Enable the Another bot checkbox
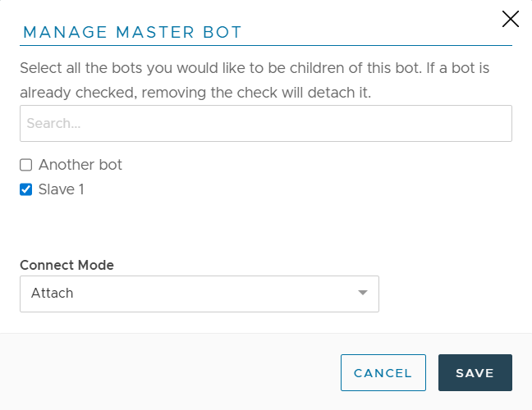Screen dimensions: 532x410 pos(25,165)
